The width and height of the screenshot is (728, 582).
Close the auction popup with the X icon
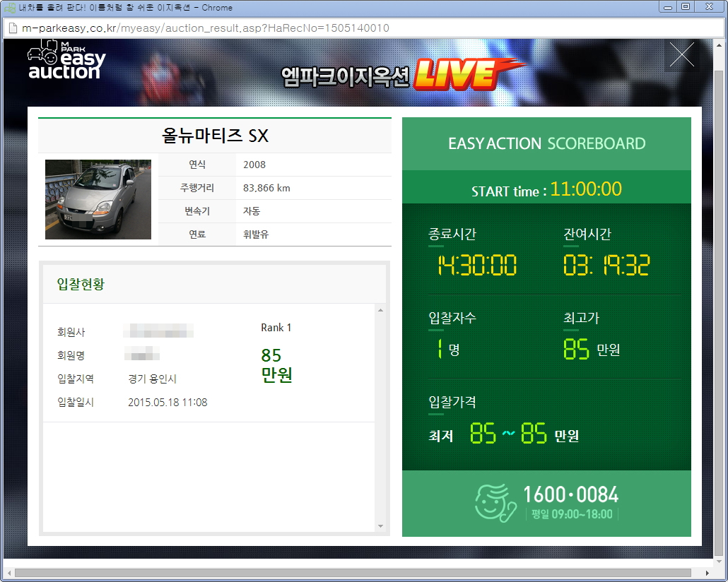[681, 54]
